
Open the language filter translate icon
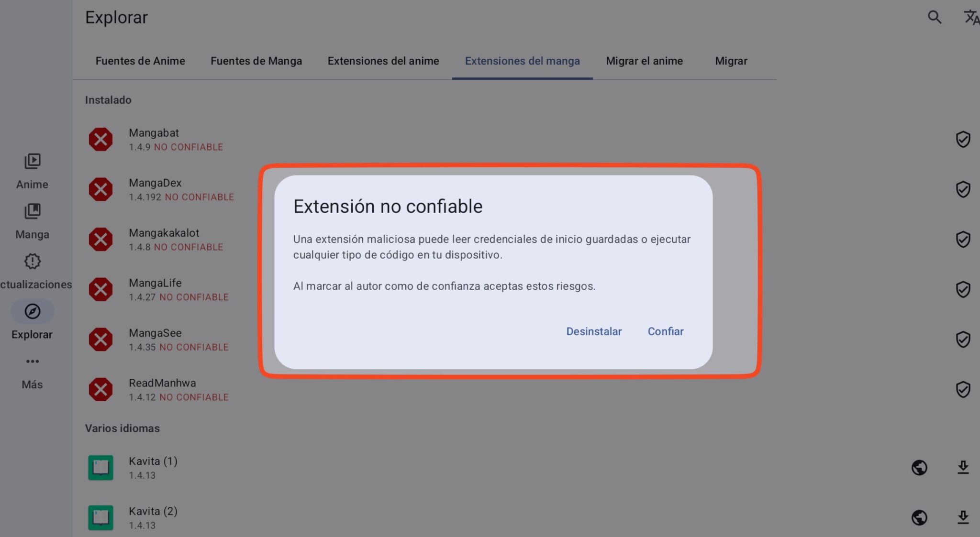pos(971,17)
